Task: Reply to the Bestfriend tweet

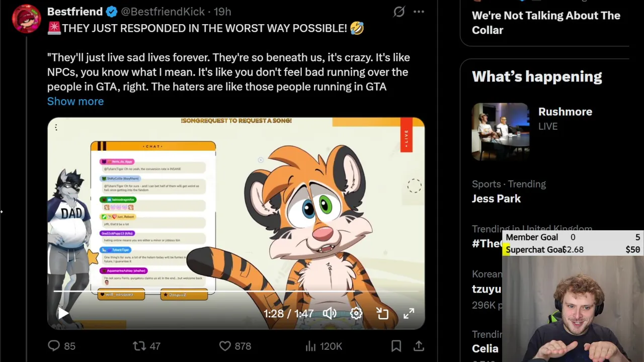Action: [x=54, y=346]
